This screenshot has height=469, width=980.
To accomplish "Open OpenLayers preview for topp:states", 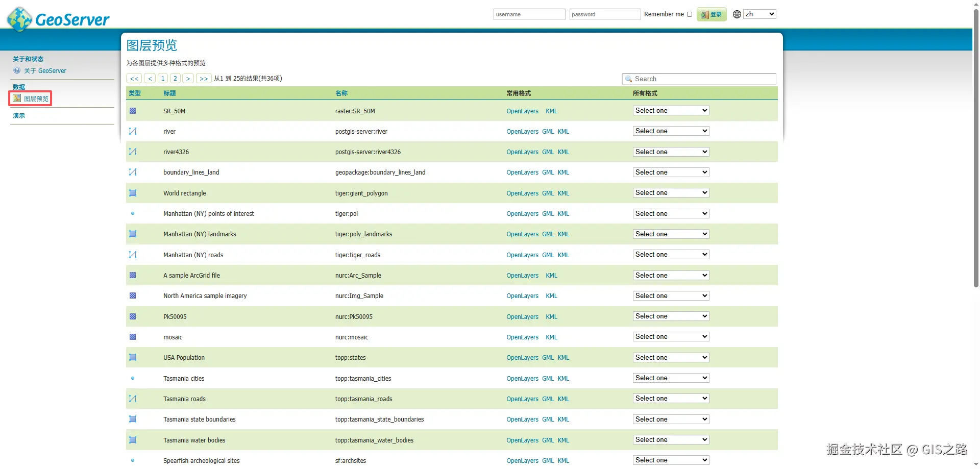I will pos(522,358).
